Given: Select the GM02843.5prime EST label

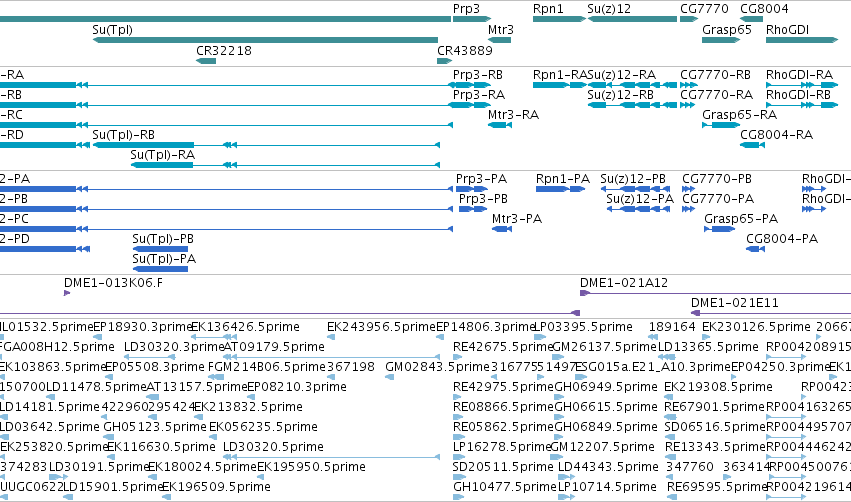Looking at the screenshot, I should coord(437,367).
